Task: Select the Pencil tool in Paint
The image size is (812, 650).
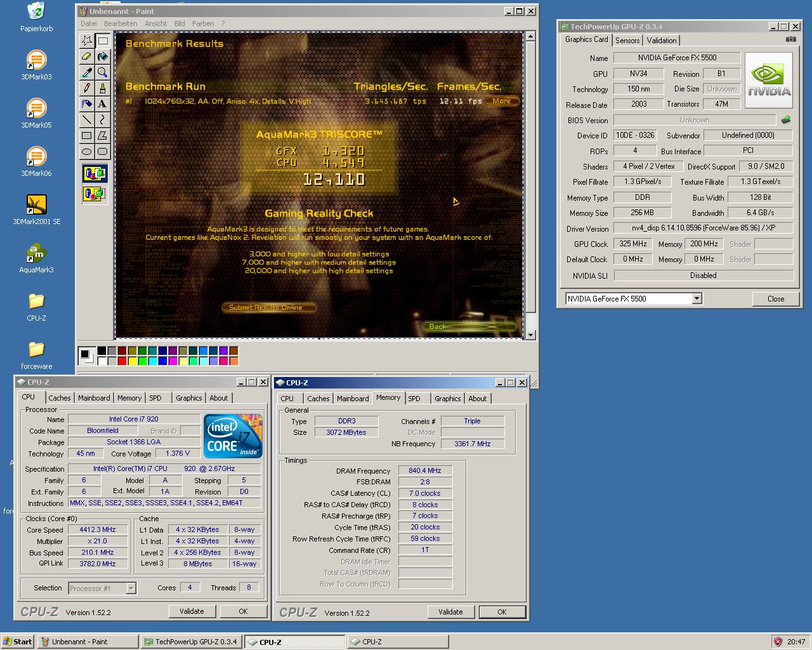Action: coord(87,88)
